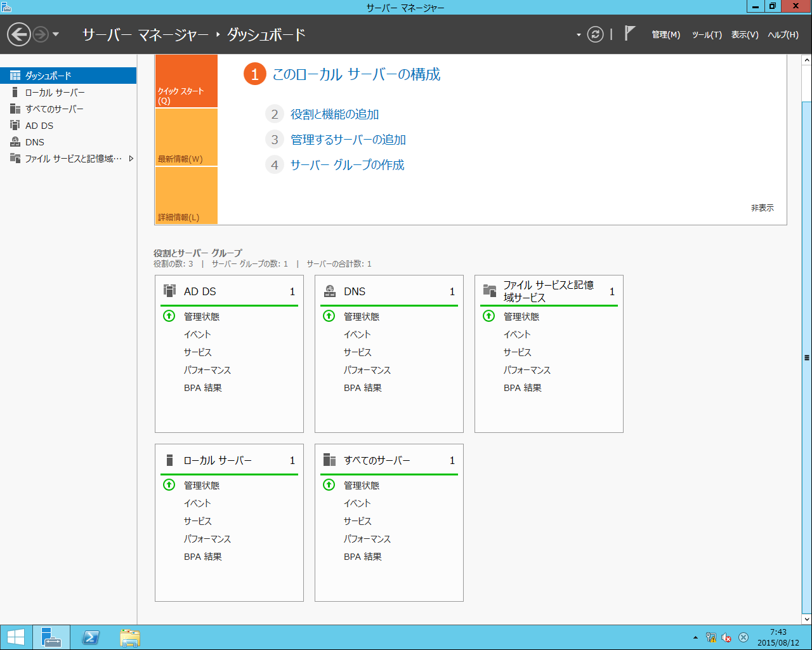Click green status icon in ファイル サービス tile
The width and height of the screenshot is (812, 650).
point(488,316)
